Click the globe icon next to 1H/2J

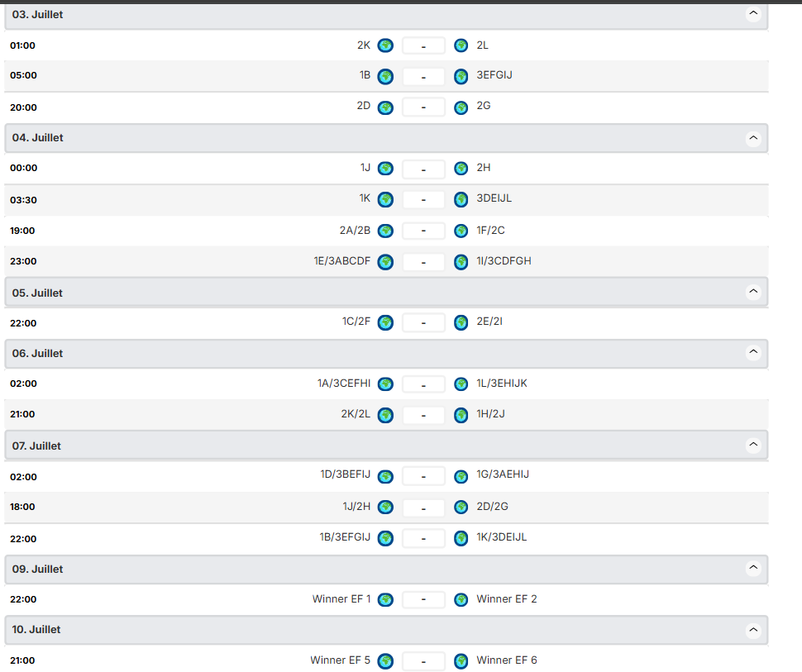click(x=461, y=415)
